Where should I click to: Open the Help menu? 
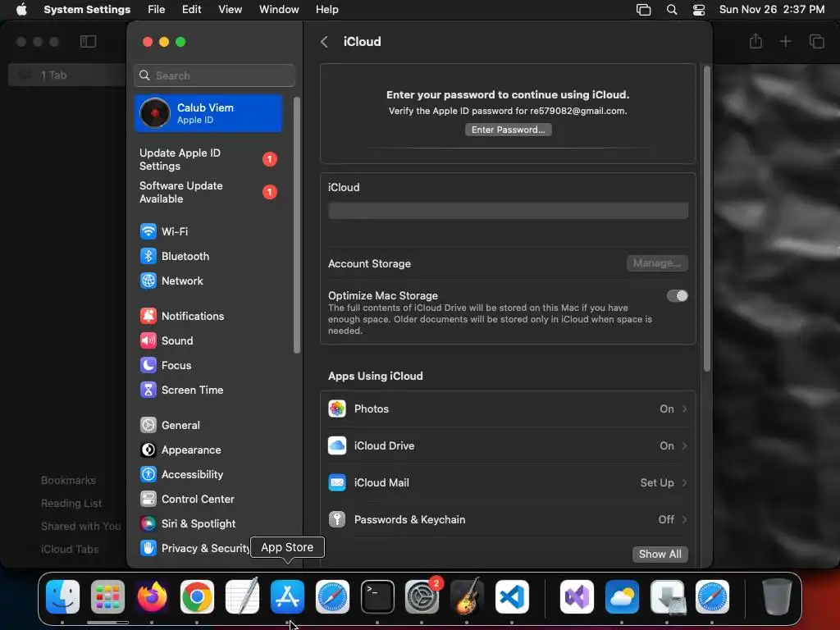326,10
